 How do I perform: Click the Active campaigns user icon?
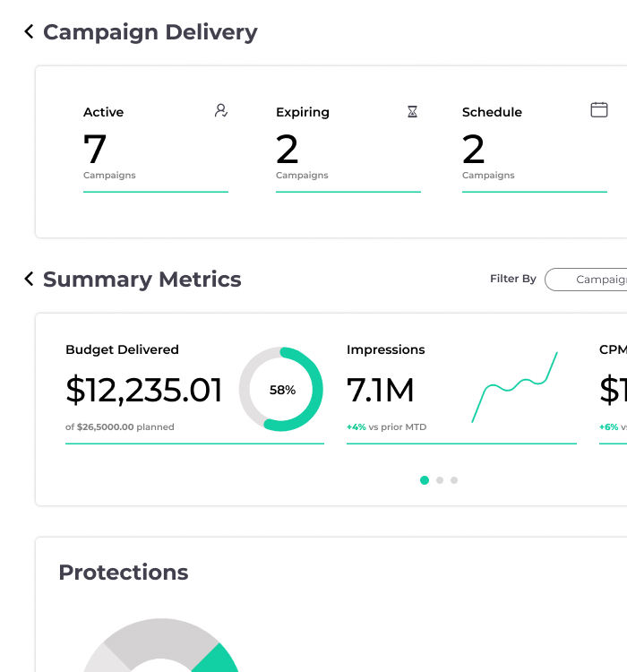[x=220, y=110]
